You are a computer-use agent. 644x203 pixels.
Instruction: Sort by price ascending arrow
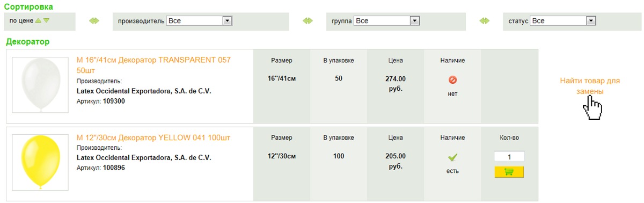pyautogui.click(x=38, y=21)
